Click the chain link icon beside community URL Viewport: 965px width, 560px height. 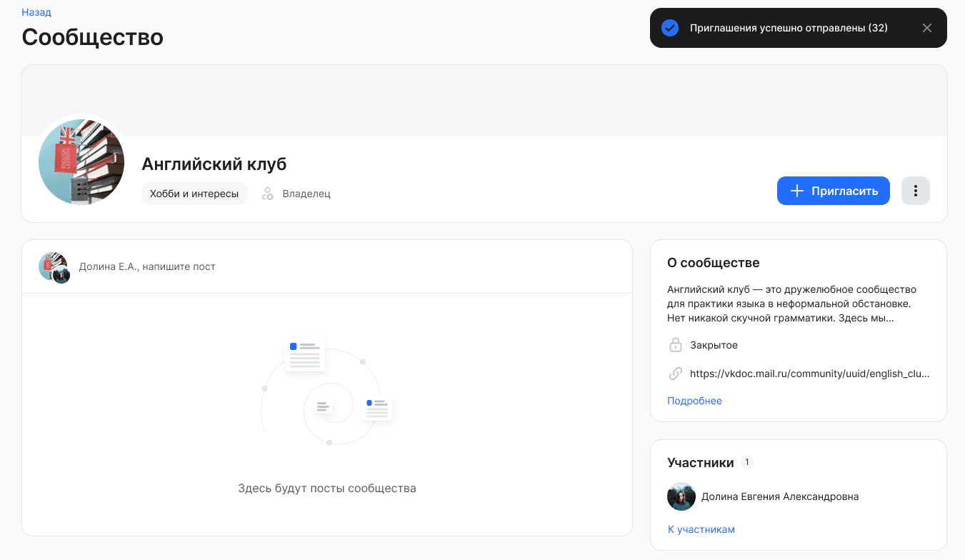pos(675,374)
